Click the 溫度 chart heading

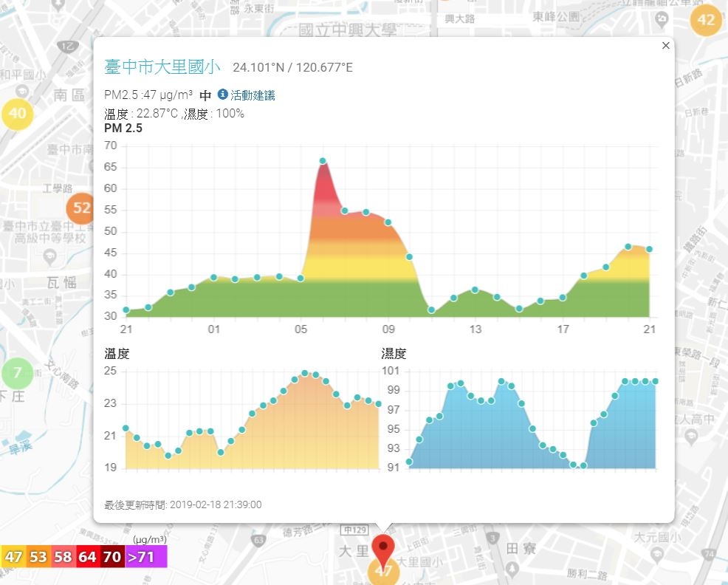tap(117, 354)
